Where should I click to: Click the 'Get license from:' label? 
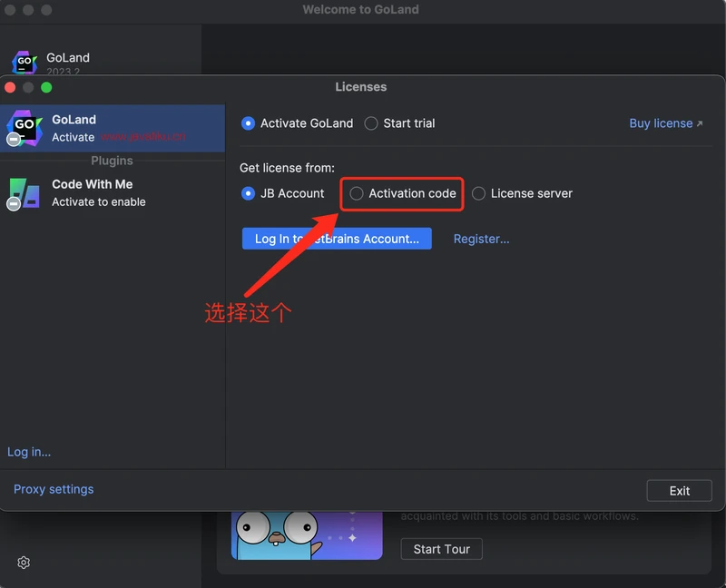[287, 168]
